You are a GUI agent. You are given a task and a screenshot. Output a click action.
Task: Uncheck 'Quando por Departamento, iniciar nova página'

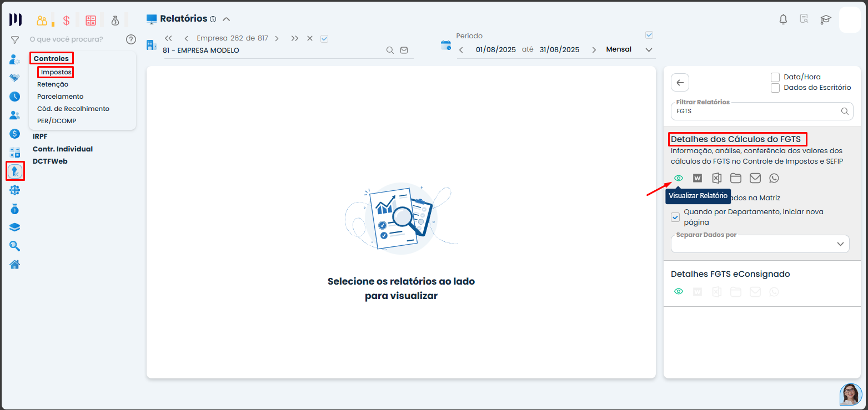click(x=675, y=217)
